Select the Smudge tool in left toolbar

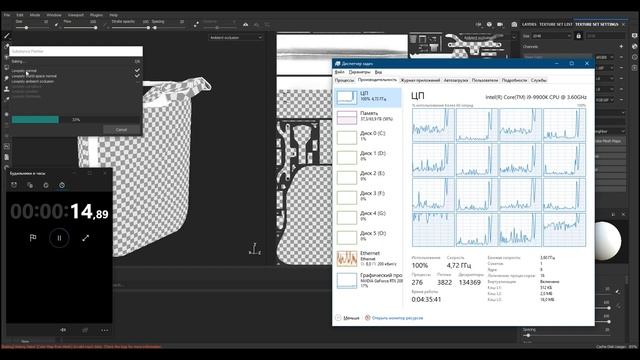[x=7, y=78]
